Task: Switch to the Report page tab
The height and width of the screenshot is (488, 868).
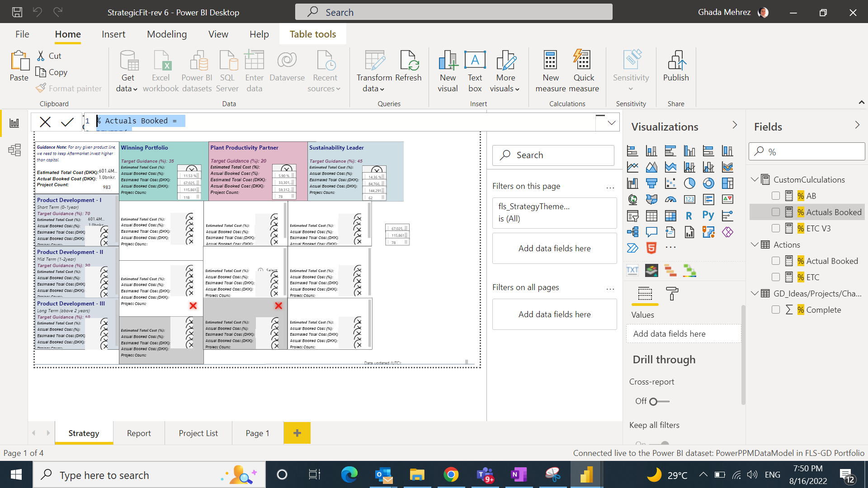Action: click(139, 433)
